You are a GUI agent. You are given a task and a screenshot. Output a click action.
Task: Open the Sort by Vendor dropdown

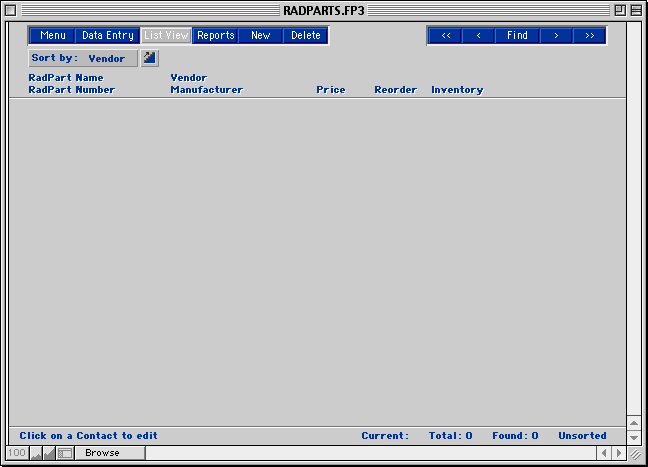tap(83, 58)
